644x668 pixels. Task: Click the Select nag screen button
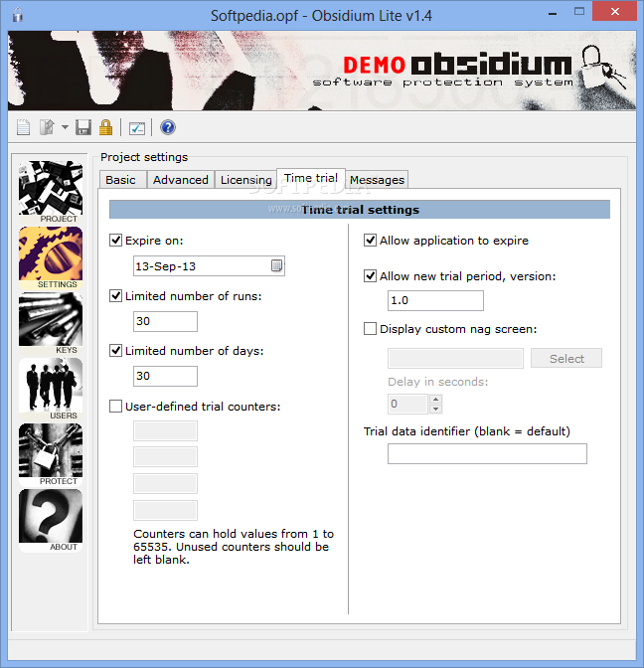(566, 358)
